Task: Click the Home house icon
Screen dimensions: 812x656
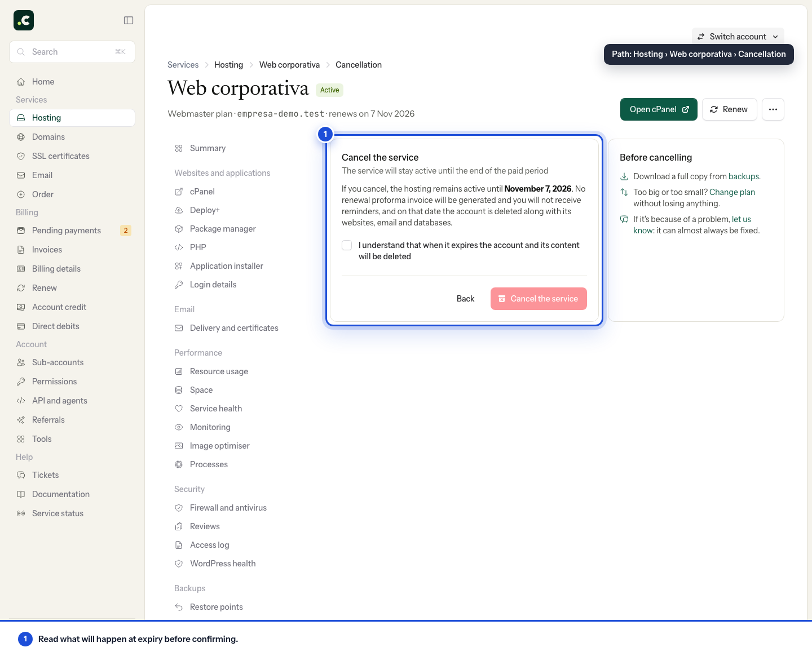Action: (x=21, y=82)
